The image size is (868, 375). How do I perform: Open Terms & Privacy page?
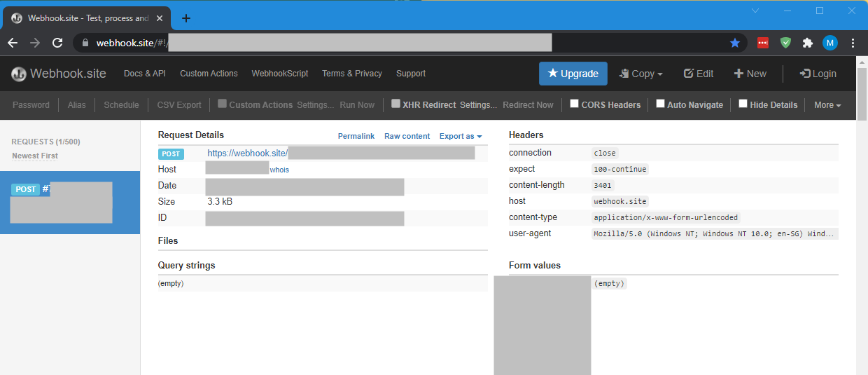point(352,74)
